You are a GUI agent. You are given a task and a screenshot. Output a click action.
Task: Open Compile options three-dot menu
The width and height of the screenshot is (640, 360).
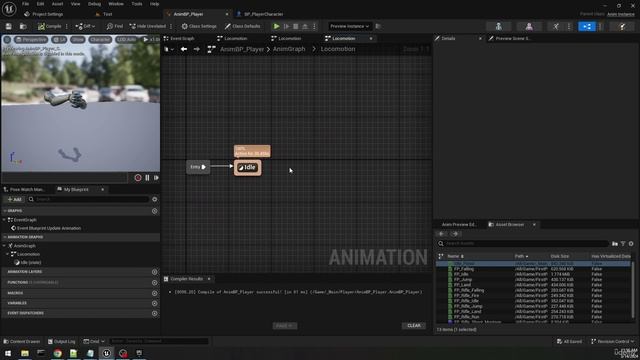pyautogui.click(x=67, y=26)
